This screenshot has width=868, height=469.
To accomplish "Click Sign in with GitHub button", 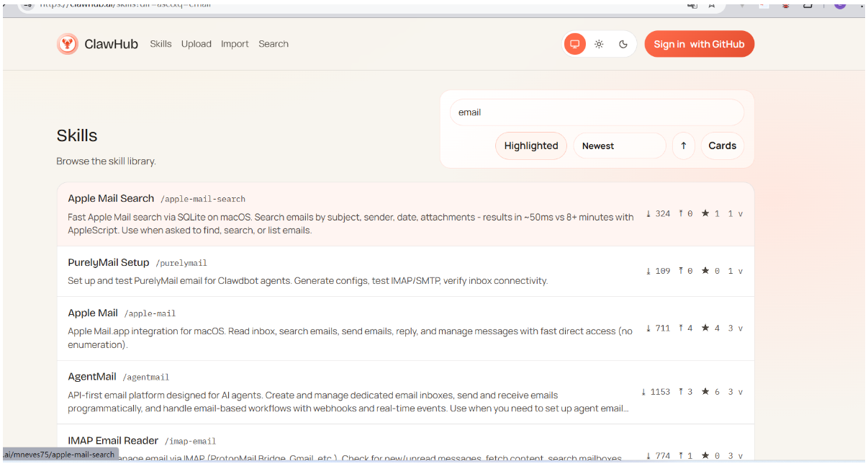I will click(x=699, y=44).
